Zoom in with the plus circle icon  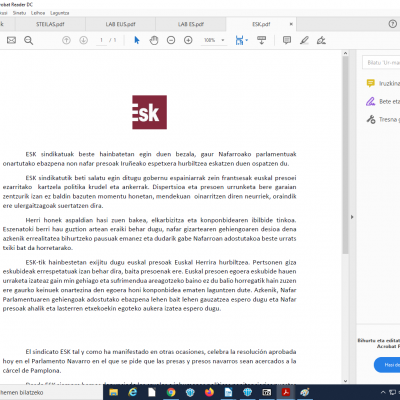(188, 40)
